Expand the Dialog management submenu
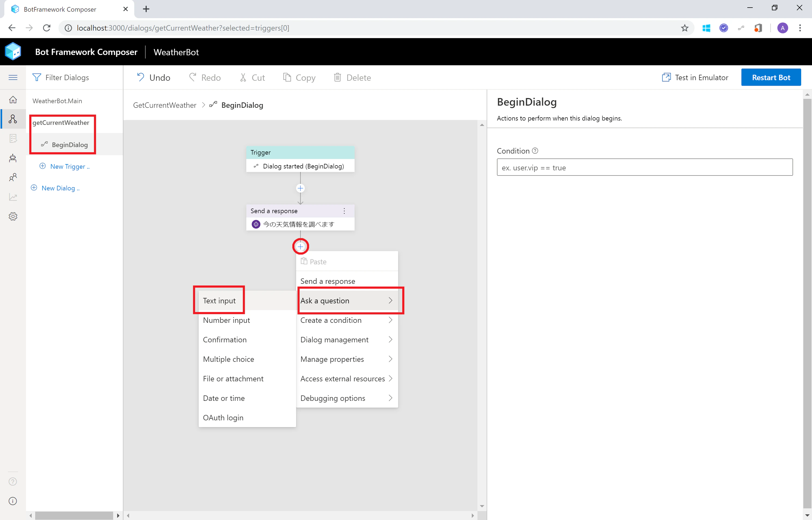812x520 pixels. 347,340
